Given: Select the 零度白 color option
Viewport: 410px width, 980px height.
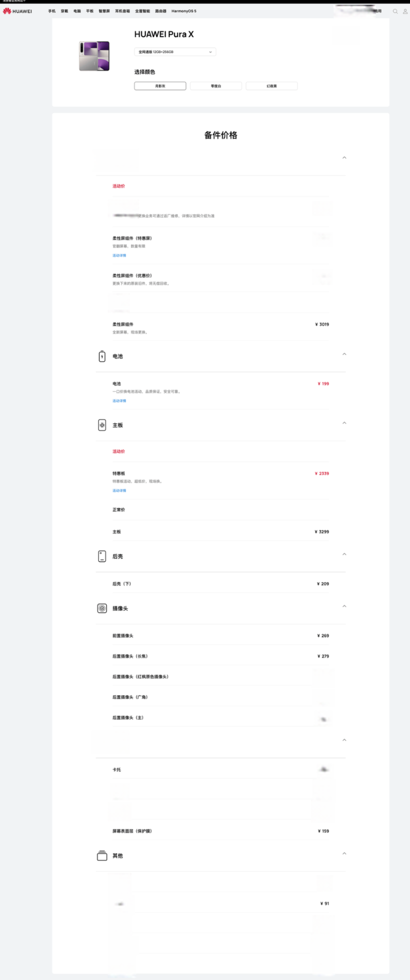Looking at the screenshot, I should click(216, 86).
